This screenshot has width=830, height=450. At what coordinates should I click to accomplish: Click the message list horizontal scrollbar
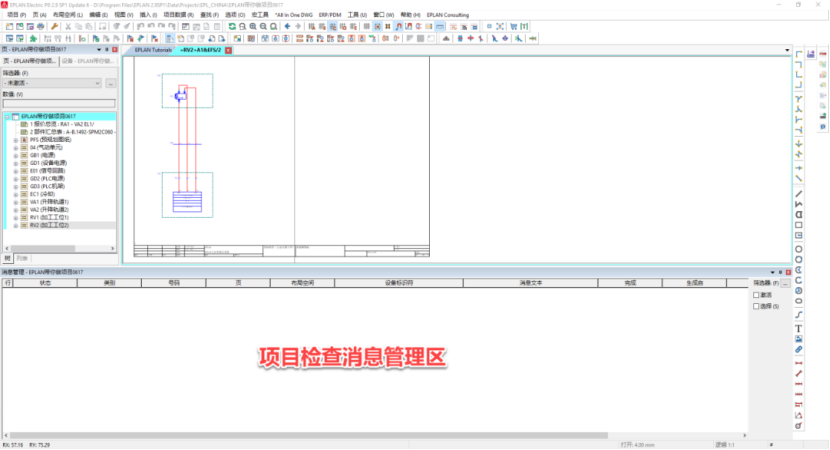coord(309,435)
